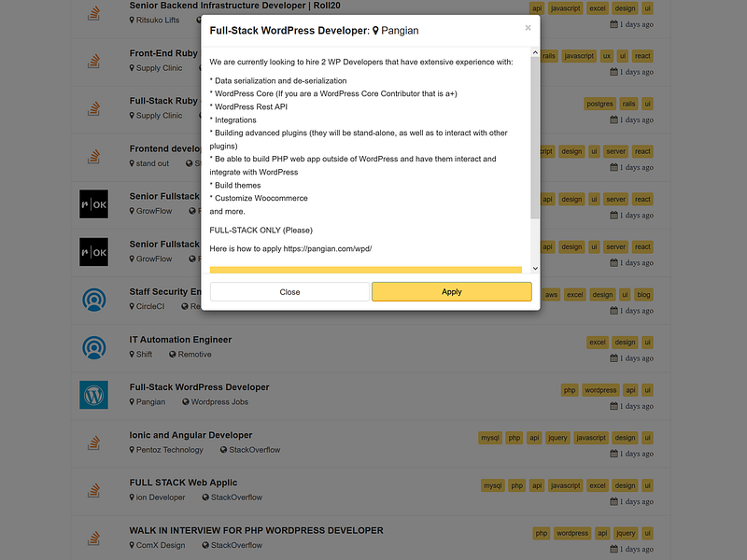
Task: Click the Apply button
Action: [x=452, y=292]
